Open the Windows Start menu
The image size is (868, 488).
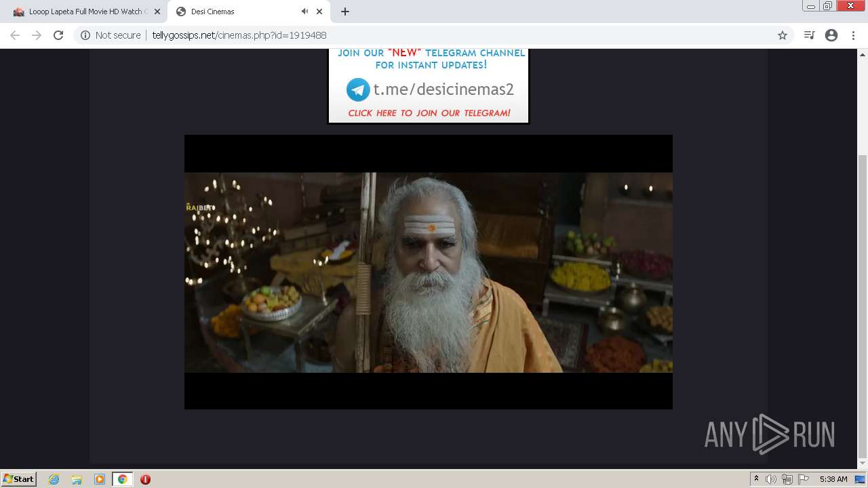click(18, 479)
